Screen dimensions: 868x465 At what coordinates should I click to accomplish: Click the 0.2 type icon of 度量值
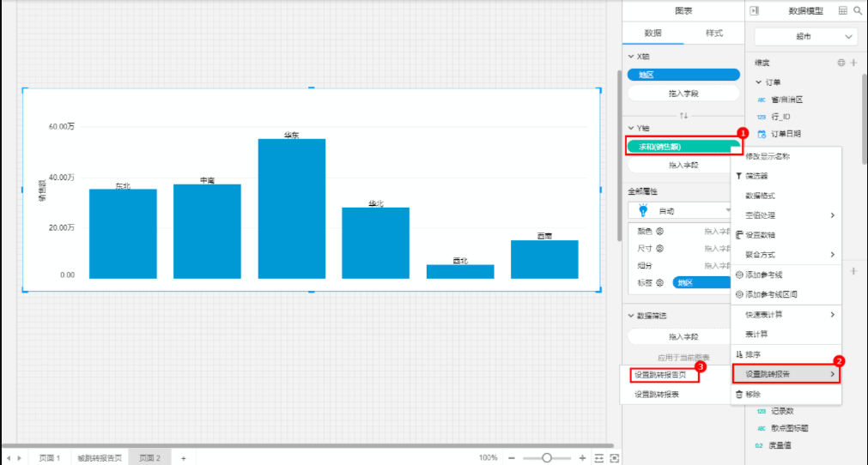click(x=760, y=445)
